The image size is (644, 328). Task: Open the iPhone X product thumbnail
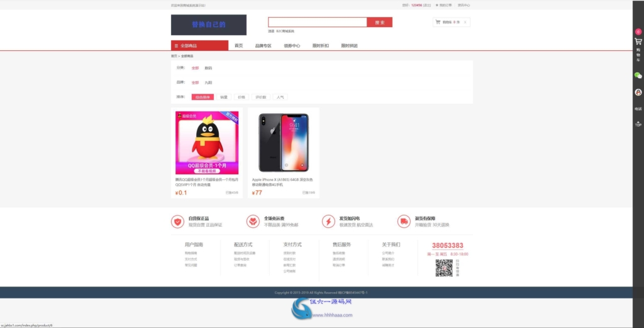[284, 143]
